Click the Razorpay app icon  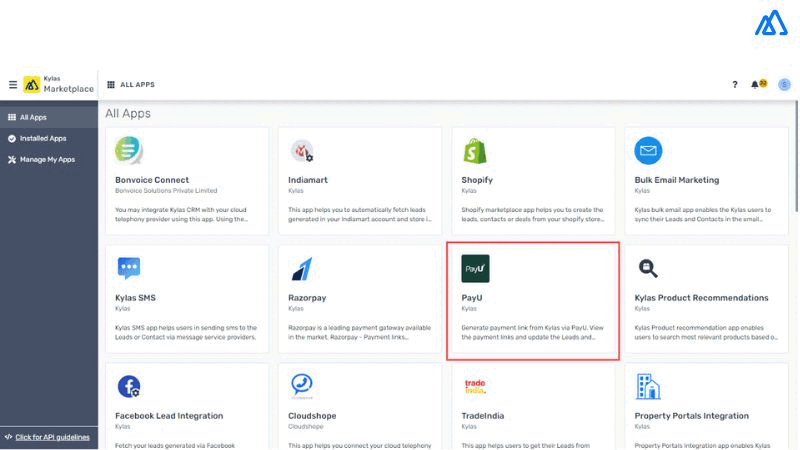coord(302,269)
